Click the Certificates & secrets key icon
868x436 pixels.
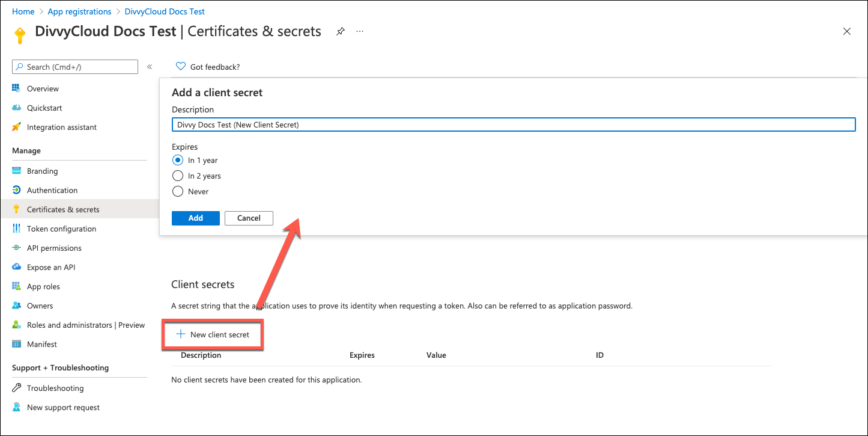point(16,209)
